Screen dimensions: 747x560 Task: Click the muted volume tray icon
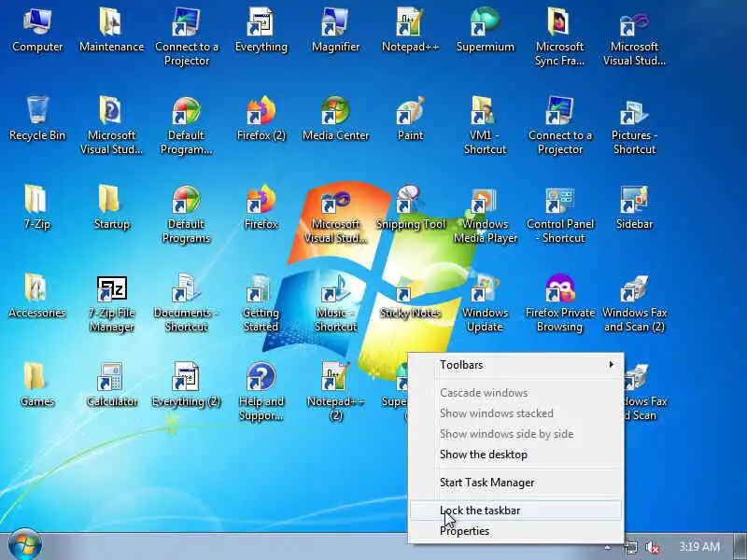[652, 547]
